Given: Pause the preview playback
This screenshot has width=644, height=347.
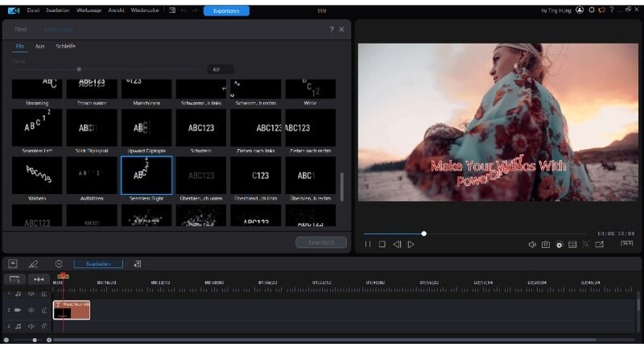Looking at the screenshot, I should (x=368, y=244).
